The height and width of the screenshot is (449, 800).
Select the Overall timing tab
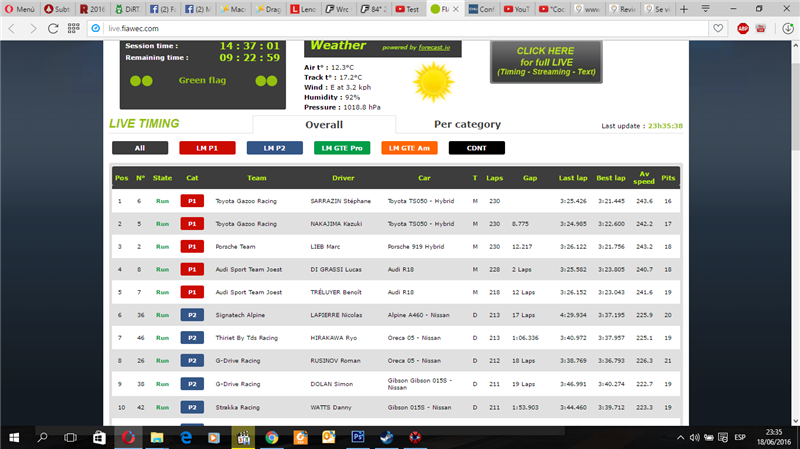(x=323, y=125)
